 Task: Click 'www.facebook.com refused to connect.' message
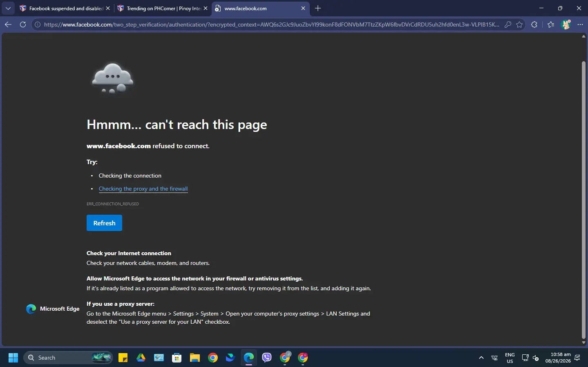[148, 146]
